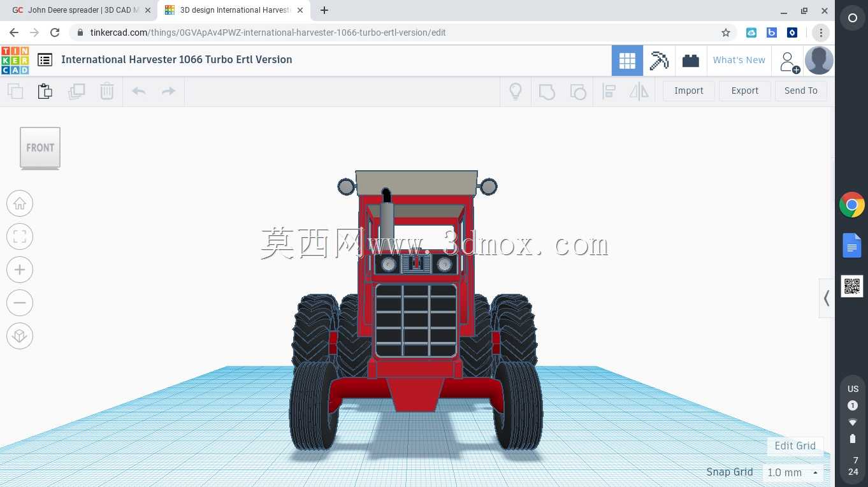The image size is (868, 487).
Task: Redo the last action
Action: click(x=168, y=91)
